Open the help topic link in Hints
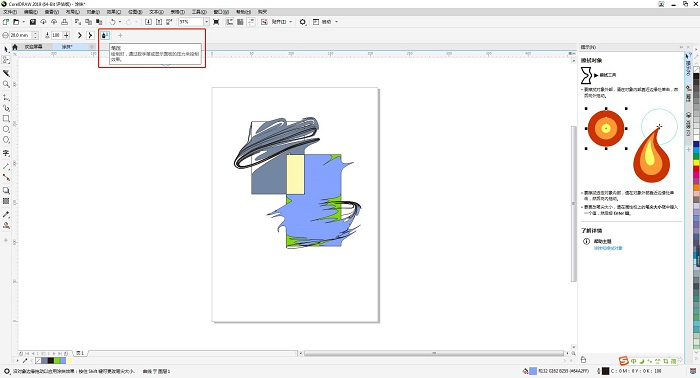 point(608,248)
